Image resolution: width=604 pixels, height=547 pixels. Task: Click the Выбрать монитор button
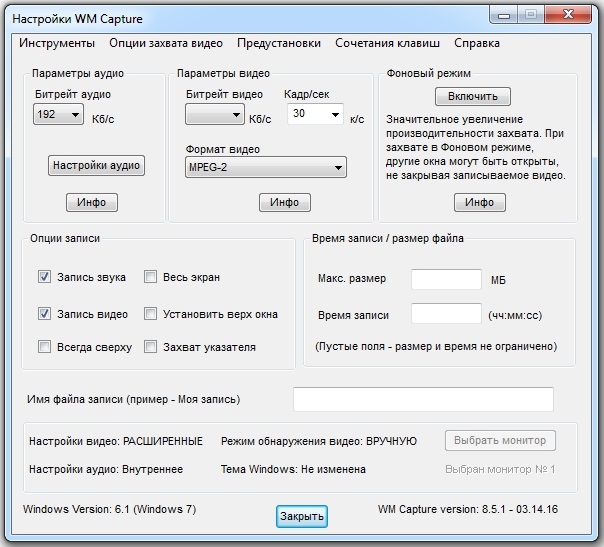[x=500, y=440]
